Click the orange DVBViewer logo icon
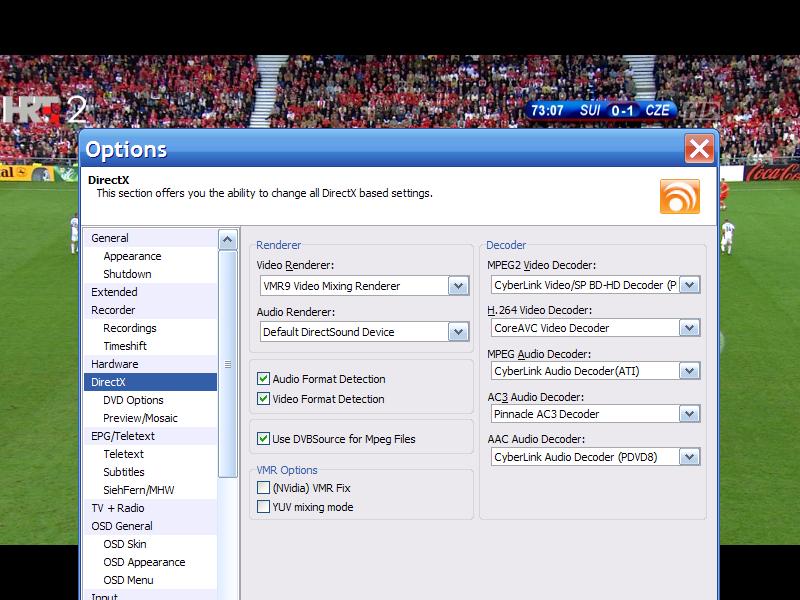The image size is (800, 600). tap(680, 196)
